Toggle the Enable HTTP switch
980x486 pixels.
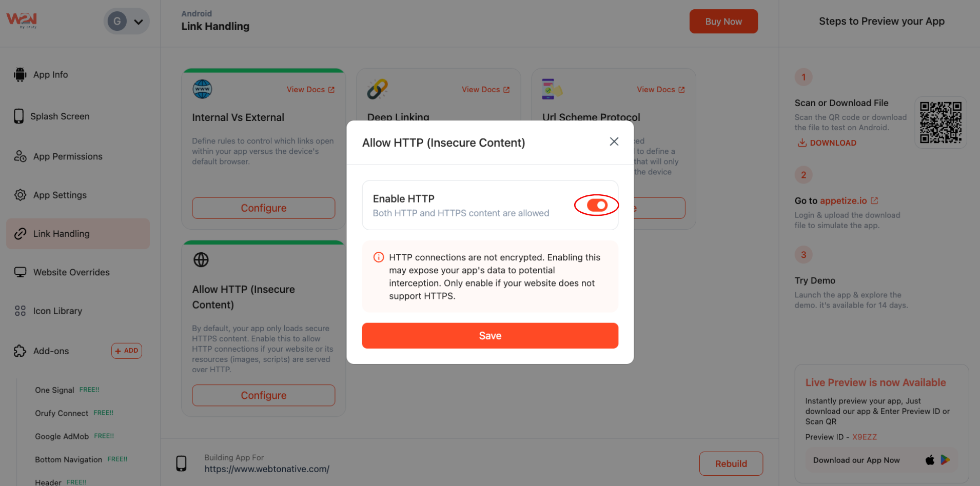click(597, 206)
